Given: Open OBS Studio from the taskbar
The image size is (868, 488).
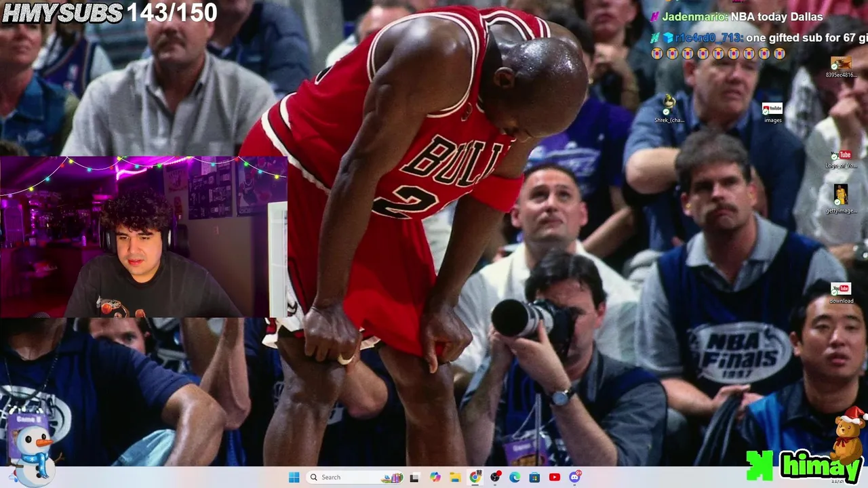Looking at the screenshot, I should [x=496, y=477].
